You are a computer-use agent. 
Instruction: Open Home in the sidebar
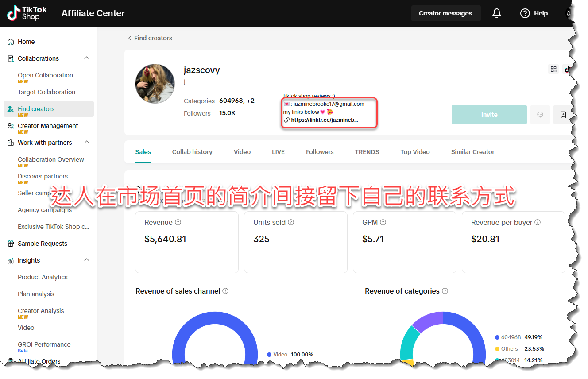[26, 42]
